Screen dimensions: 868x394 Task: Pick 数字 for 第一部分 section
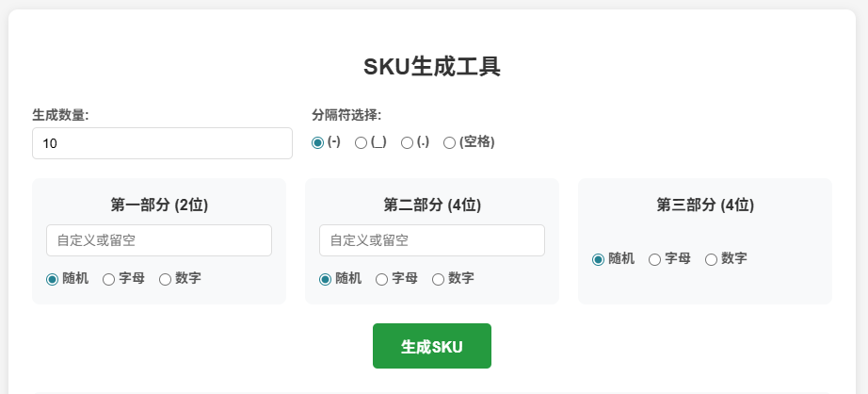click(166, 279)
